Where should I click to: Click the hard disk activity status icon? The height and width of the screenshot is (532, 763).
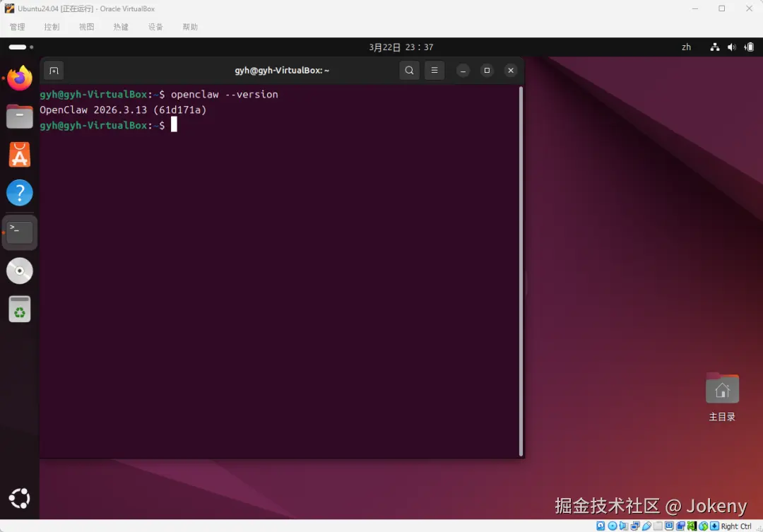point(601,526)
